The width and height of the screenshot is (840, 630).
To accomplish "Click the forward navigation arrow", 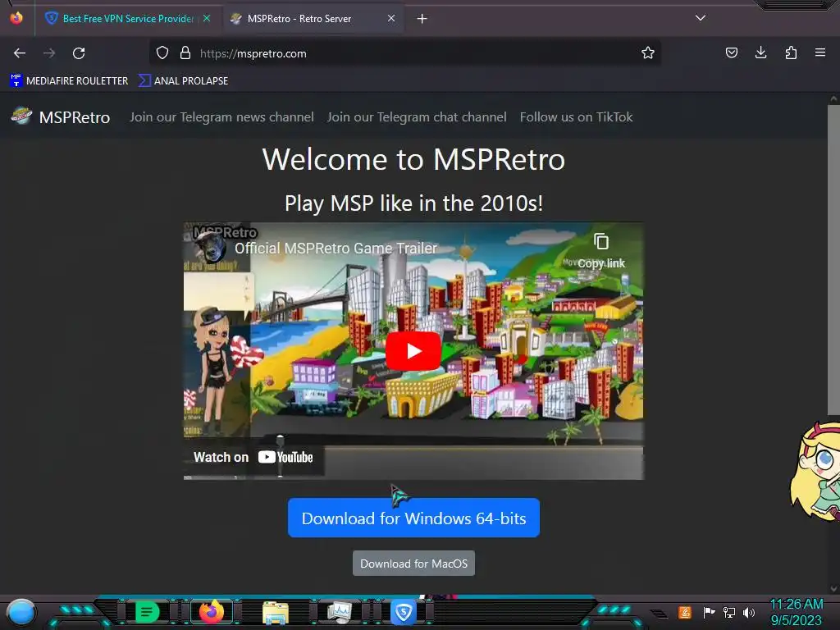I will (49, 53).
